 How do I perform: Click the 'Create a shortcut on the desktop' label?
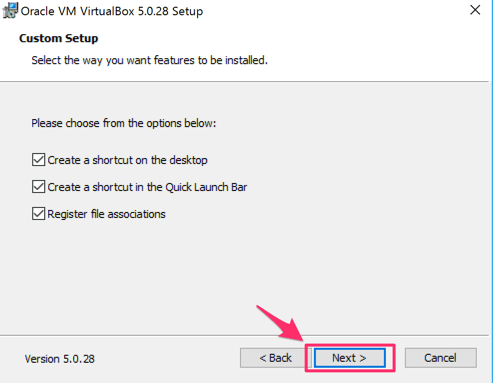click(x=127, y=160)
